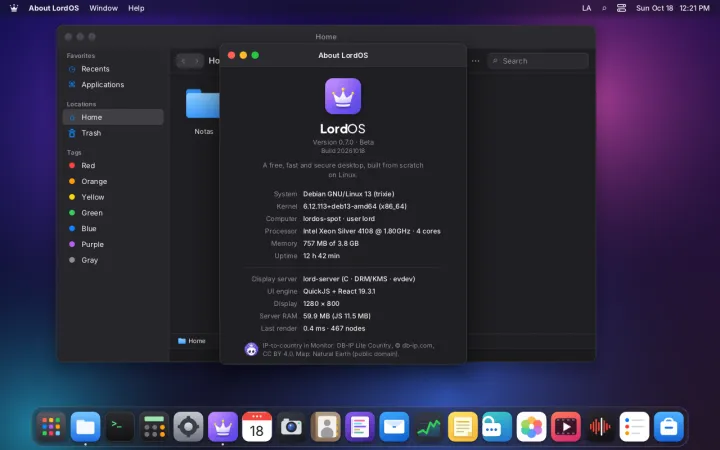
Task: Filter by the Gray tag
Action: 113,260
